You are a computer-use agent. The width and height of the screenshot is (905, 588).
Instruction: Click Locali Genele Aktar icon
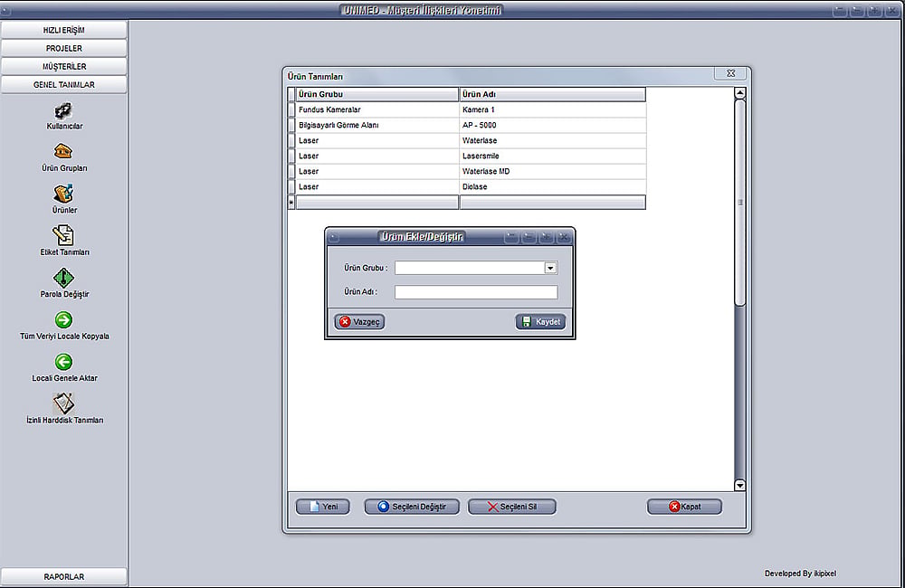pos(63,362)
